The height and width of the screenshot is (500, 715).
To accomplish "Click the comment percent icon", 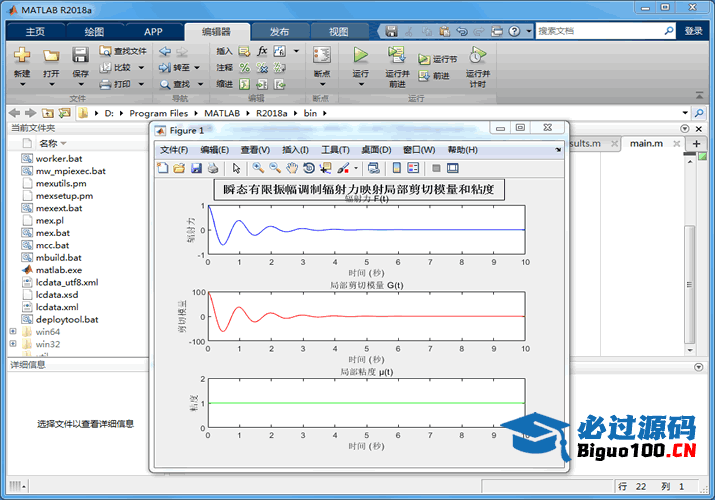I will click(x=245, y=68).
